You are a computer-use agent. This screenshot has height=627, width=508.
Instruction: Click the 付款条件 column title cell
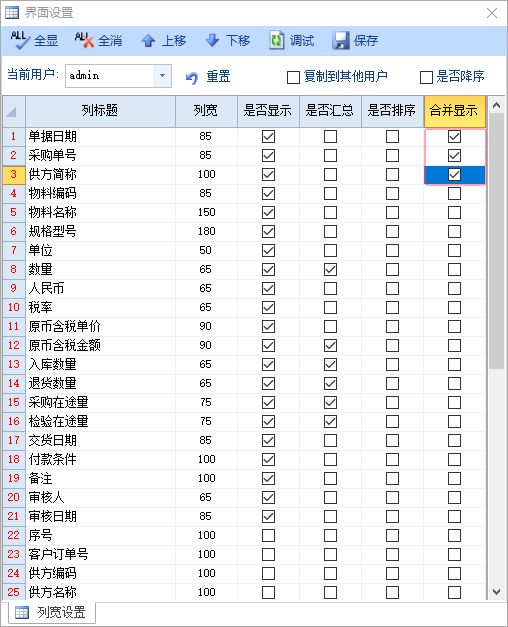(100, 459)
